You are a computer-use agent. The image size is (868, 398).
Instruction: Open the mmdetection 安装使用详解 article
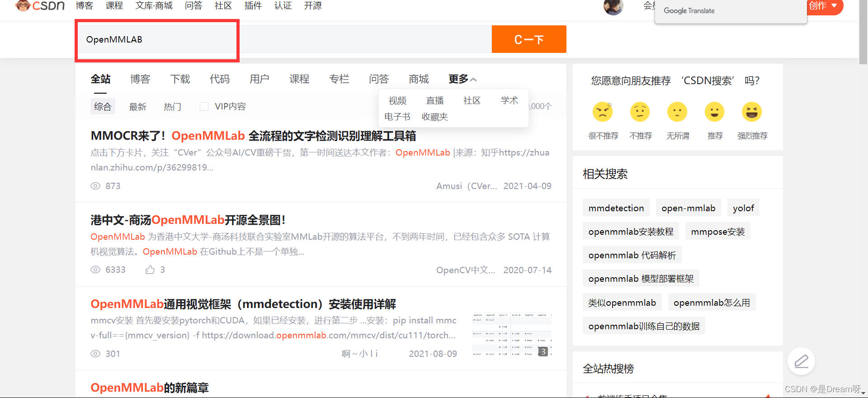click(x=243, y=304)
